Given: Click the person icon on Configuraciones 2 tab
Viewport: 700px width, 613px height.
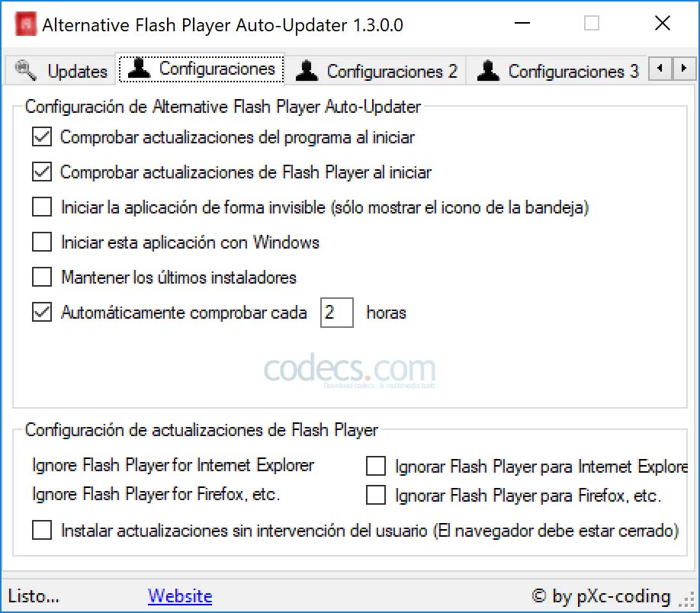Looking at the screenshot, I should (307, 71).
